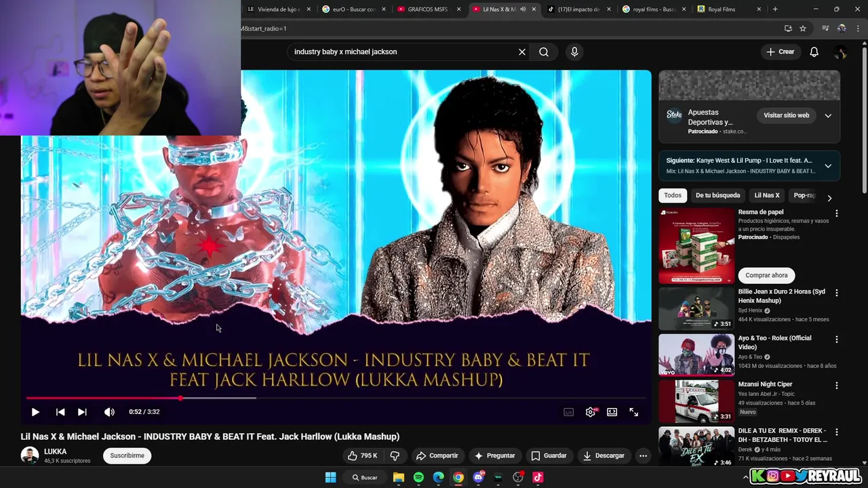This screenshot has width=868, height=488.
Task: Click the search magnifier button
Action: click(544, 52)
